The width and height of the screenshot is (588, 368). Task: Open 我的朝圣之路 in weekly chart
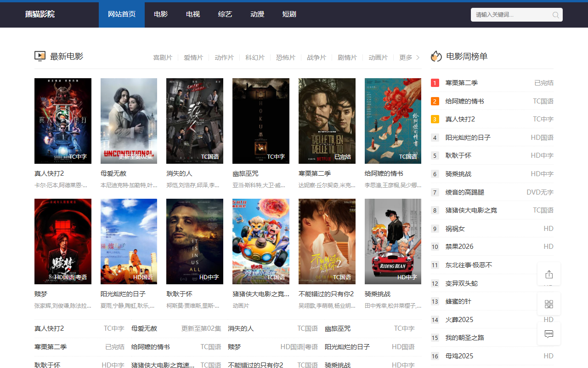pyautogui.click(x=465, y=338)
